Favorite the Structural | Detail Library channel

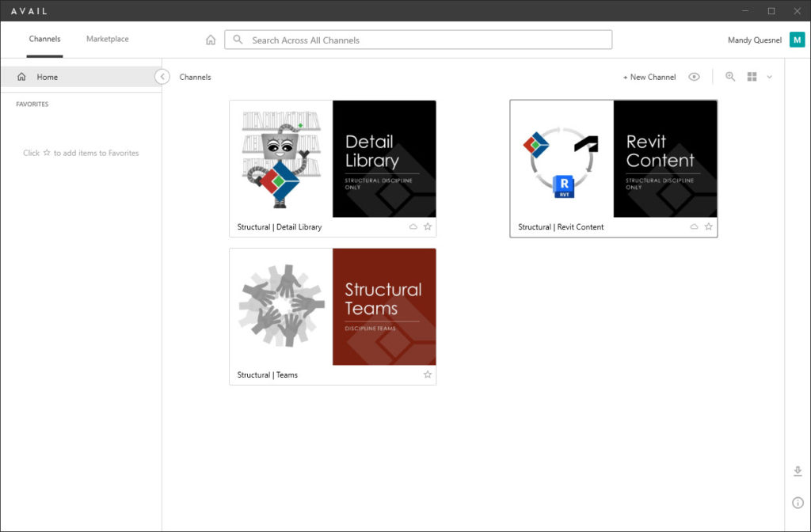(428, 226)
